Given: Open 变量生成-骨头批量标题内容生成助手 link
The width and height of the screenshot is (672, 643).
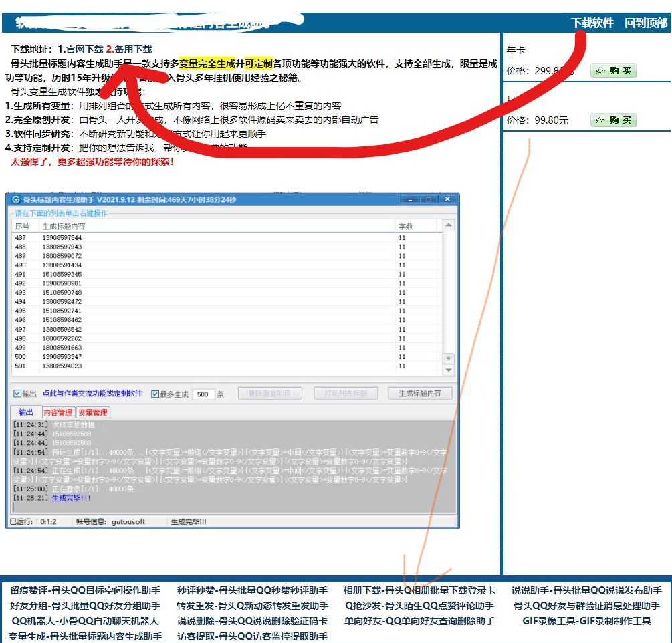Looking at the screenshot, I should coord(86,636).
